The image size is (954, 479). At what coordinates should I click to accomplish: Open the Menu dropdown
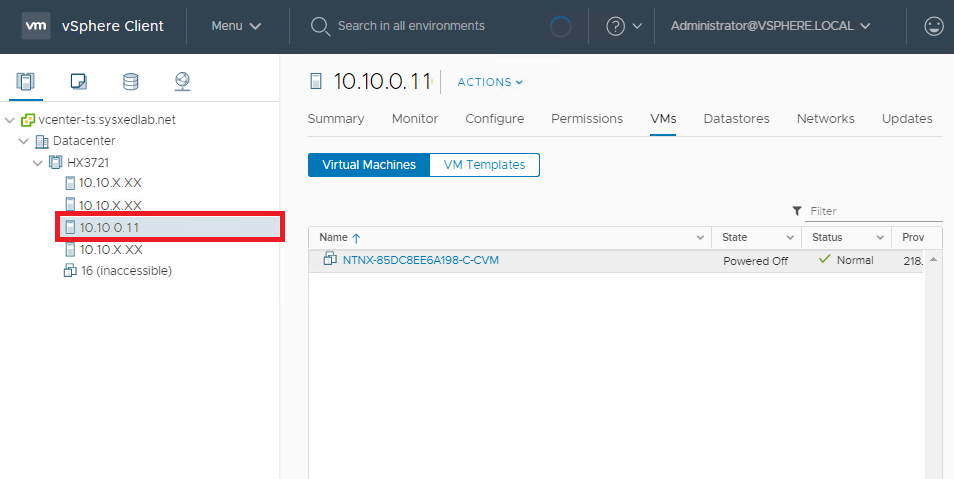pos(236,26)
